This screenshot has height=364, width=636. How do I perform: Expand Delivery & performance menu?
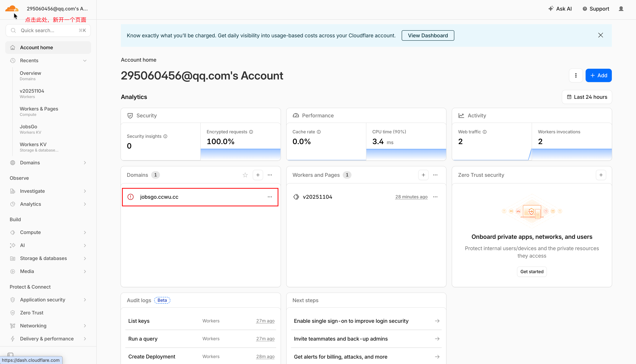click(48, 339)
